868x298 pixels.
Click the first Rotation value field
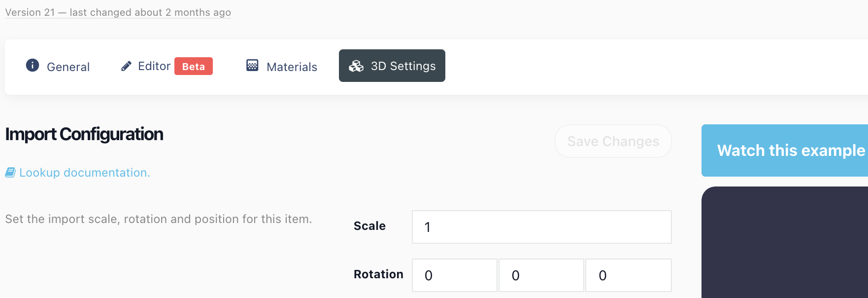pyautogui.click(x=455, y=275)
